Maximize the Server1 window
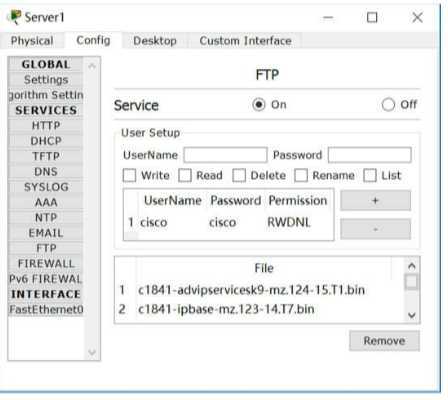Viewport: 448px width, 400px height. tap(372, 17)
